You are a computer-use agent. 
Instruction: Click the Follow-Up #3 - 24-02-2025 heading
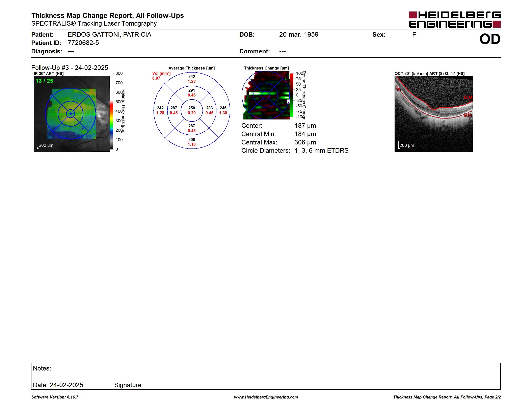(x=70, y=68)
